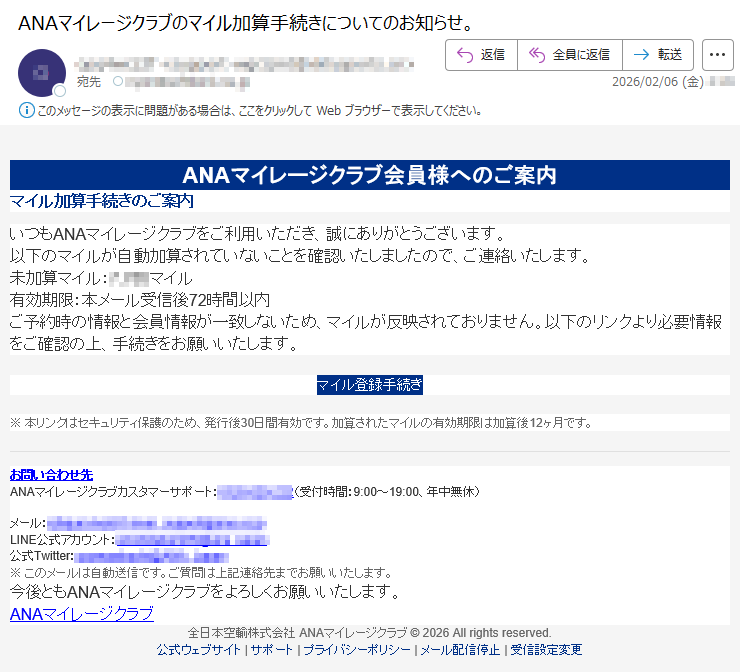Screen dimensions: 744x672
Task: Click the サポート footer link
Action: 272,649
